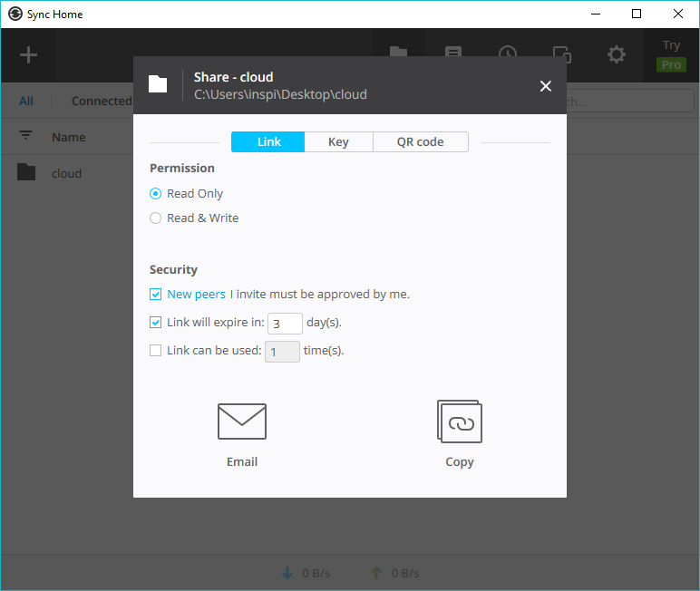
Task: Toggle Link will expire checkbox
Action: [x=155, y=323]
